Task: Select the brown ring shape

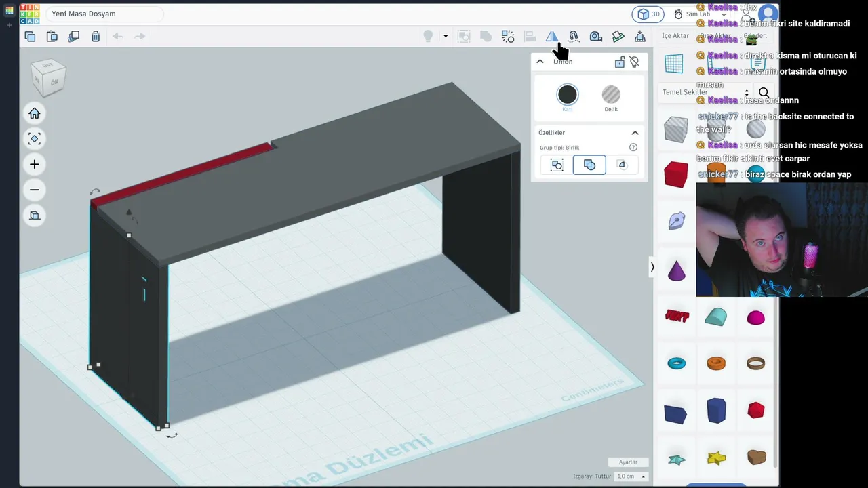Action: click(x=755, y=364)
